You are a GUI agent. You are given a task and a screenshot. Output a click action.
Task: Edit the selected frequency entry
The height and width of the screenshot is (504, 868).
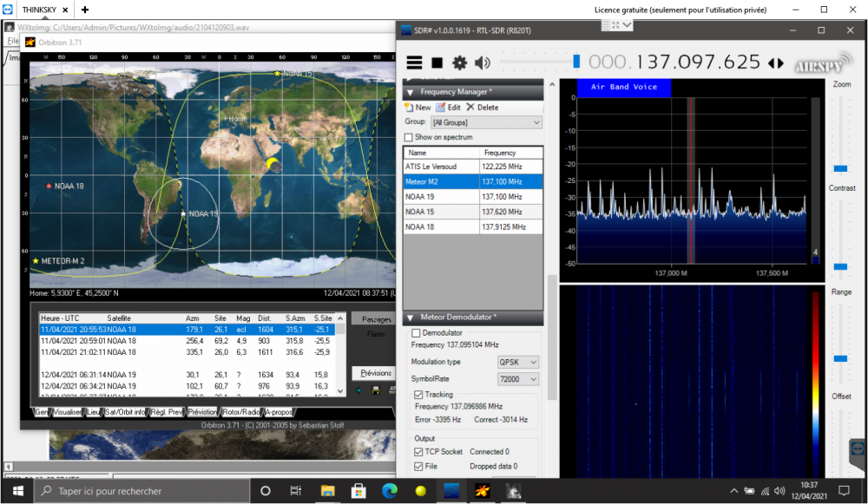[449, 108]
